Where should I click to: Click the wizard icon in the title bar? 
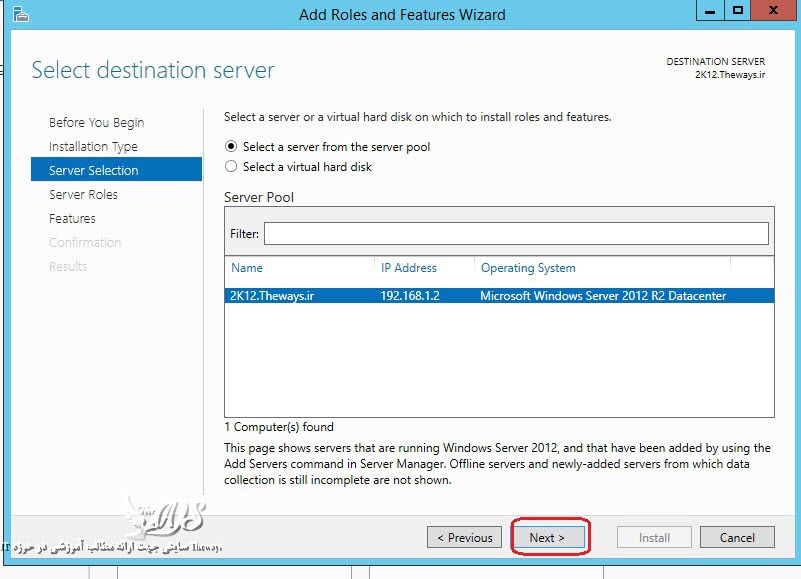[20, 14]
